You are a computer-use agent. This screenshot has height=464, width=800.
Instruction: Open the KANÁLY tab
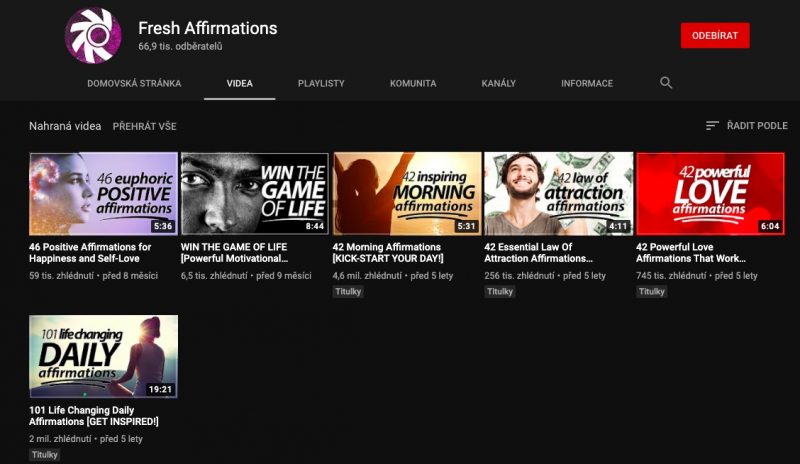click(498, 83)
